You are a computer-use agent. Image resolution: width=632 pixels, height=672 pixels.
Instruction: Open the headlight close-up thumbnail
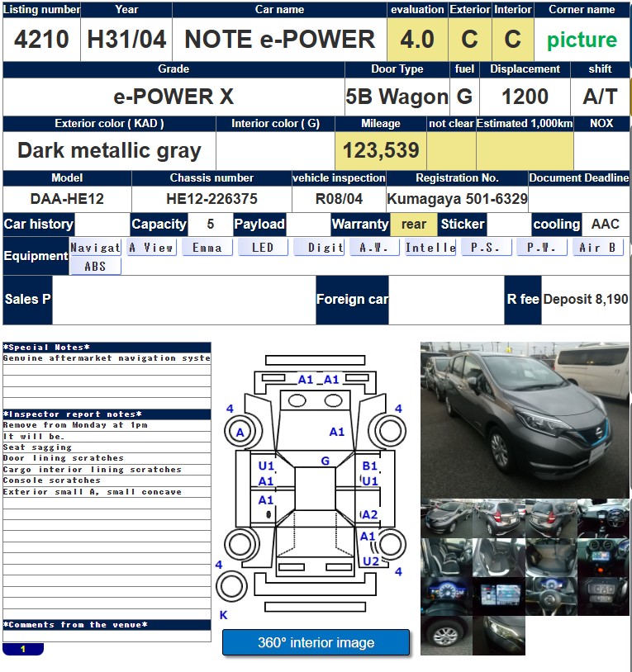tap(499, 636)
